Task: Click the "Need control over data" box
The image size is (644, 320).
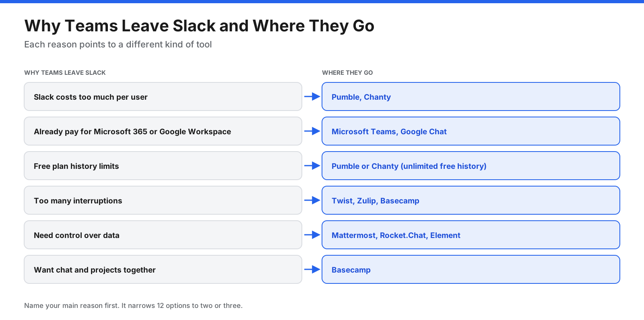Action: [163, 235]
